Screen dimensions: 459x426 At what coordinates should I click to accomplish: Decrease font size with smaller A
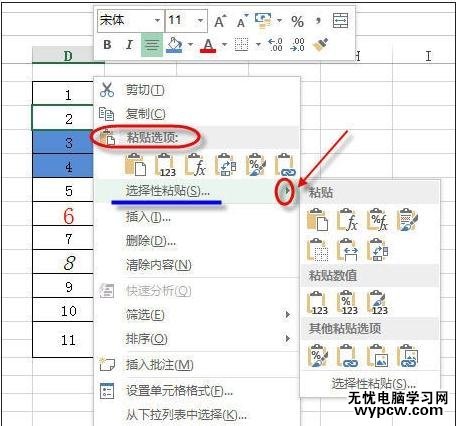[x=242, y=21]
